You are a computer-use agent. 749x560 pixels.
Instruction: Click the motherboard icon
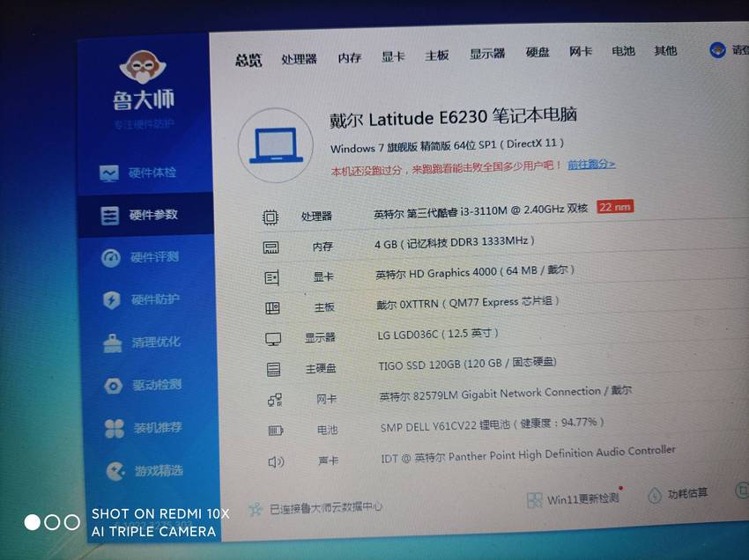coord(272,308)
